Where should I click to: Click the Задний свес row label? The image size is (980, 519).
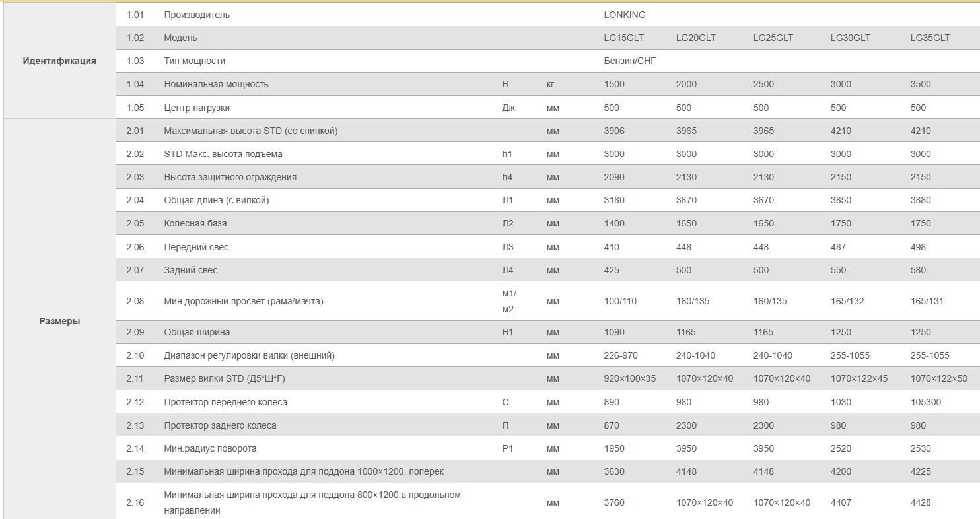coord(191,270)
